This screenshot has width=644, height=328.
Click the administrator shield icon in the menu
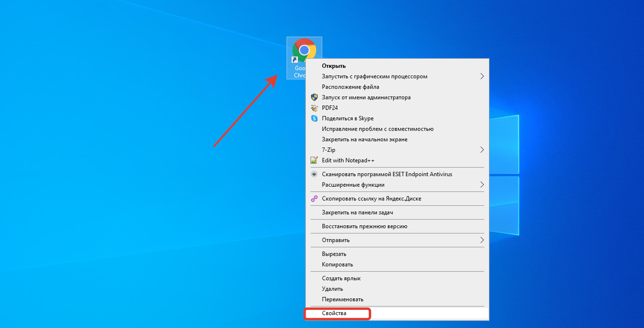coord(314,98)
